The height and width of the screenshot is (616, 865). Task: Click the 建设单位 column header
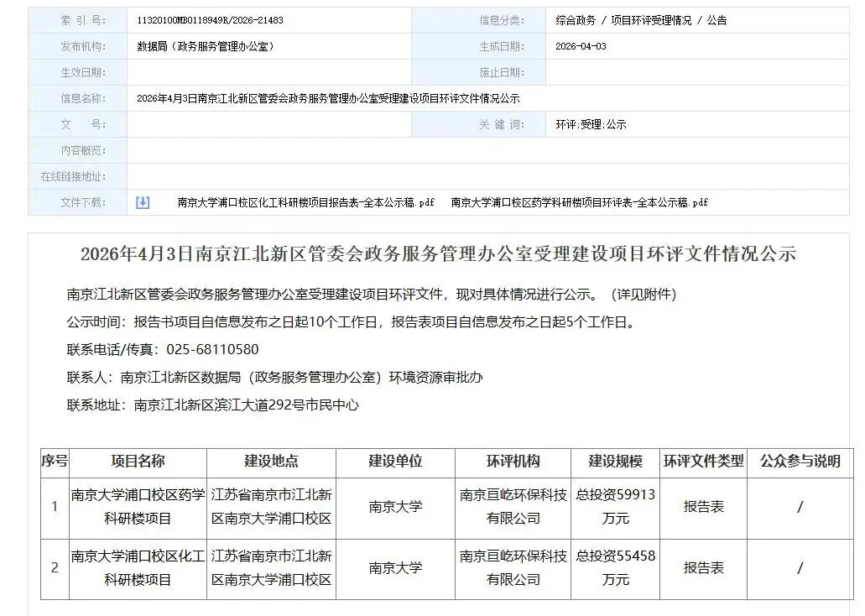tap(395, 462)
